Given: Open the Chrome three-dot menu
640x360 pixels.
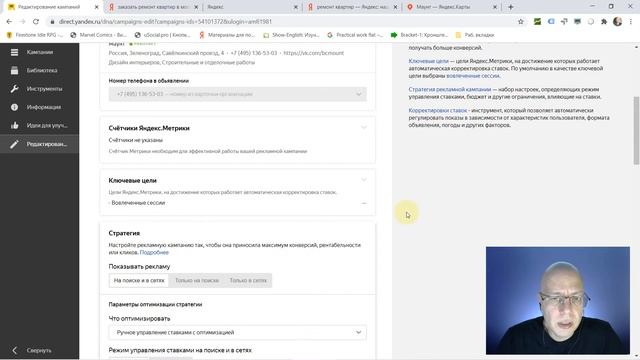Looking at the screenshot, I should click(631, 22).
